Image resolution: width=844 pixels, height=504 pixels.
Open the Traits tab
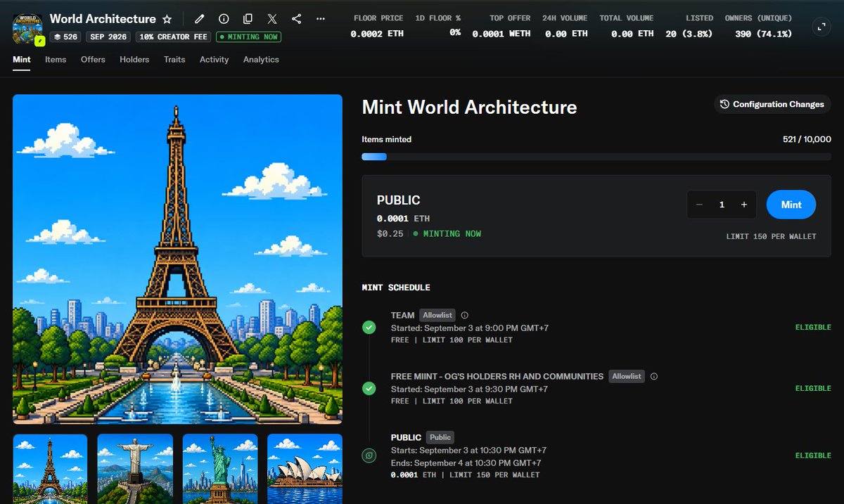click(x=174, y=60)
